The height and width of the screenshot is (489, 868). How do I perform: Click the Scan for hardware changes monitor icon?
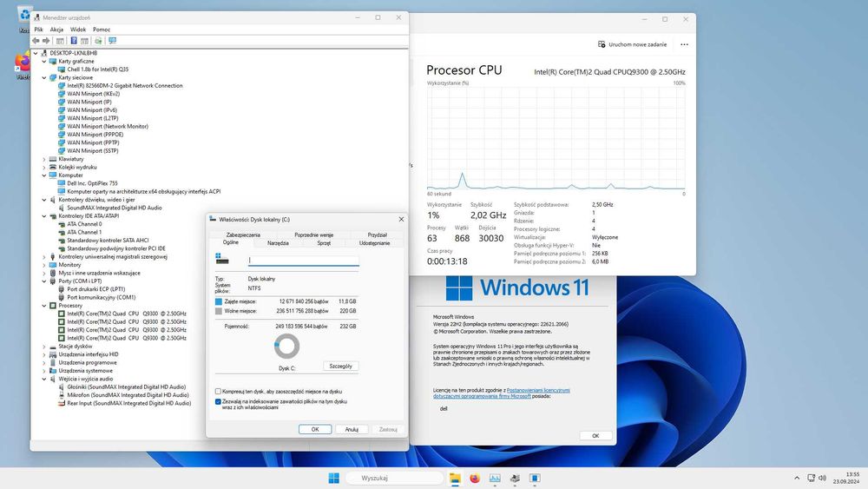pyautogui.click(x=112, y=41)
